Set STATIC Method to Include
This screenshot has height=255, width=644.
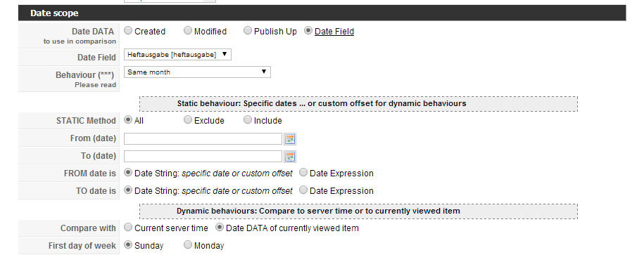point(247,119)
